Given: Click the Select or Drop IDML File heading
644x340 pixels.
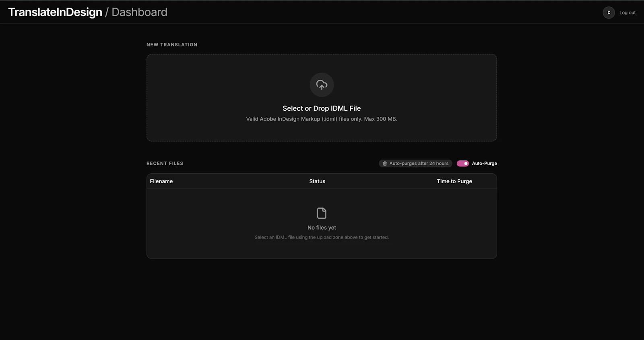Looking at the screenshot, I should [x=322, y=108].
